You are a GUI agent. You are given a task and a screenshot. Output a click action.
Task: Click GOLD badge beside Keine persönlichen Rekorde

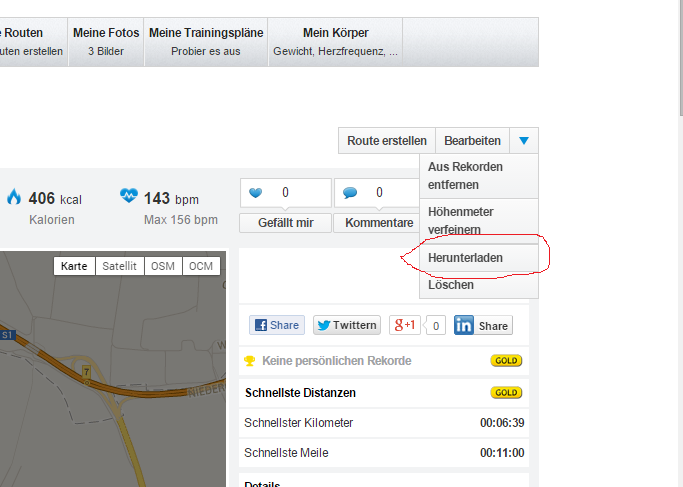click(506, 361)
